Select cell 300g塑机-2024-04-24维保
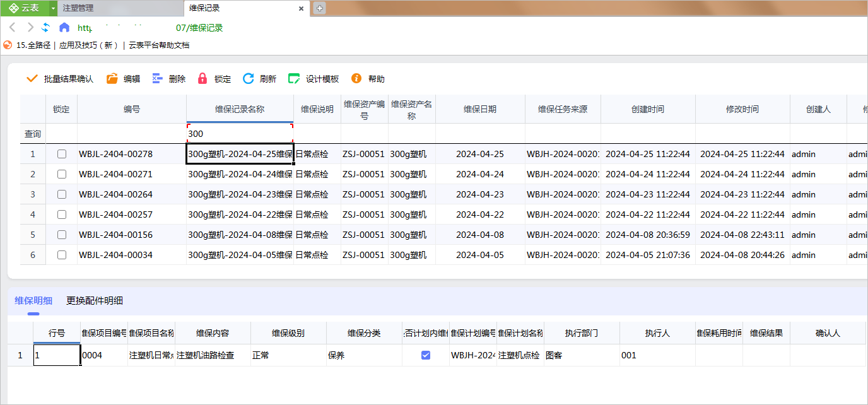The height and width of the screenshot is (405, 868). click(x=240, y=174)
